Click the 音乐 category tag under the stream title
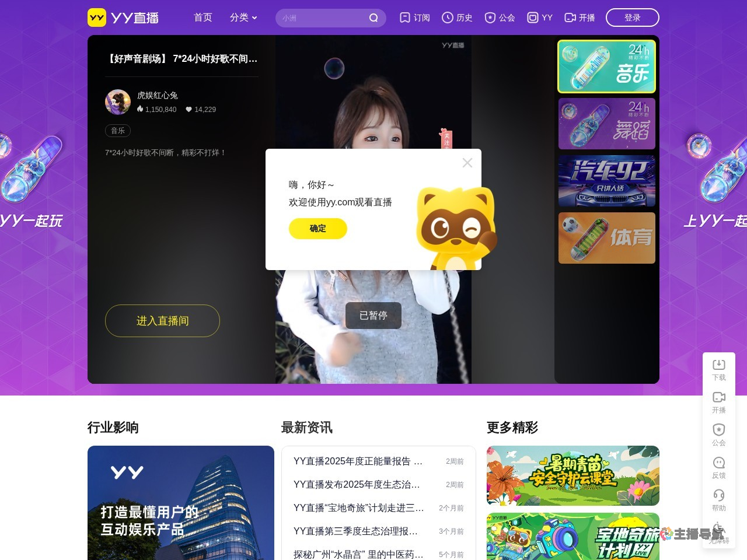The height and width of the screenshot is (560, 747). click(118, 131)
